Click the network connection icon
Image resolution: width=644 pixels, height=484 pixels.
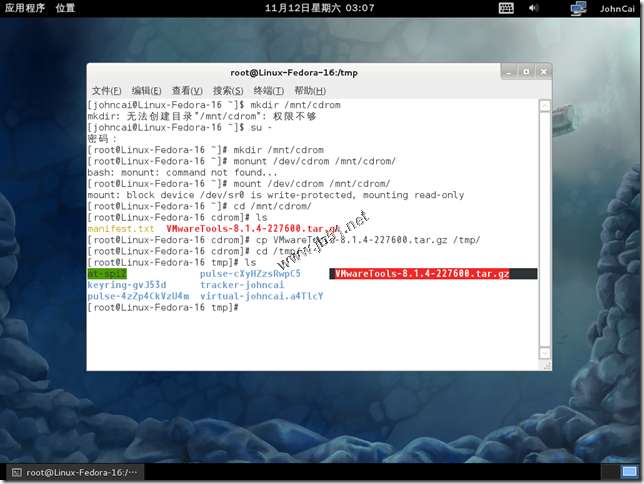(x=578, y=8)
